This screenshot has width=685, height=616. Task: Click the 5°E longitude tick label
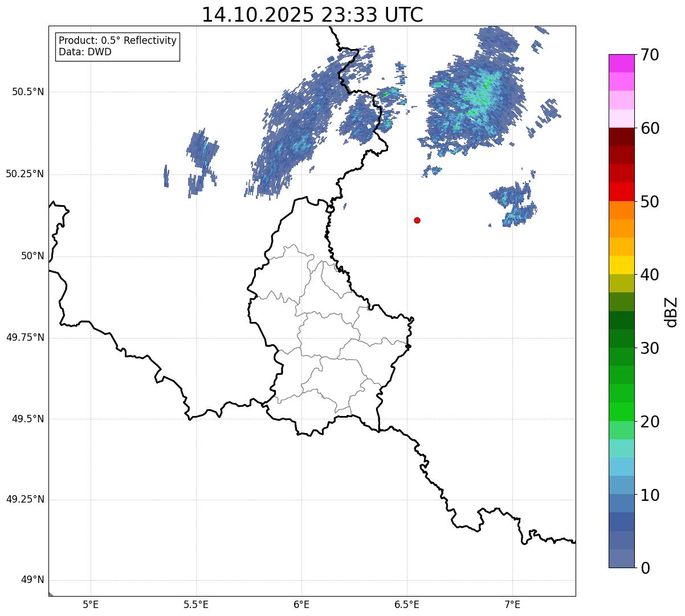tap(91, 604)
